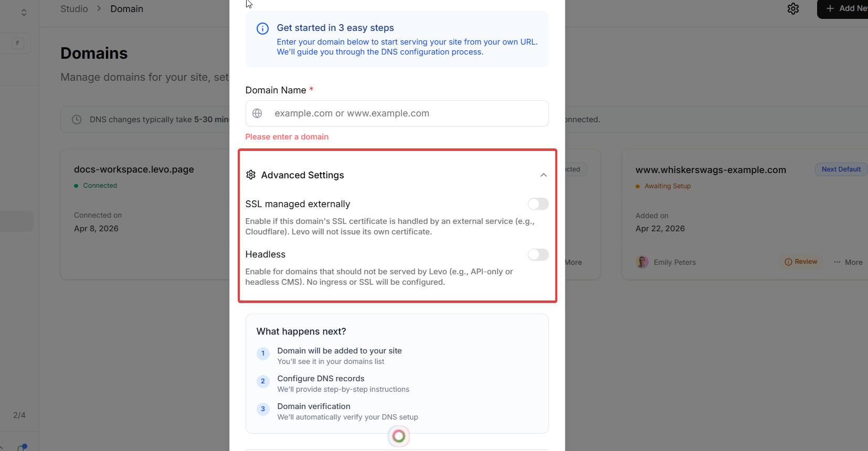
Task: Click the Advanced Settings gear icon
Action: (x=251, y=175)
